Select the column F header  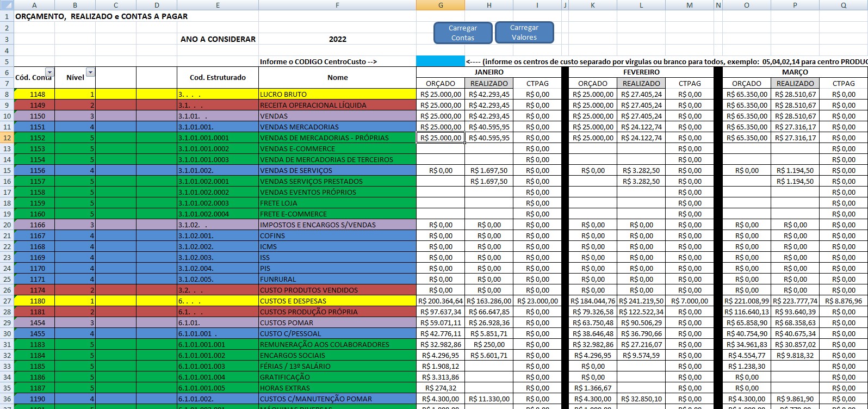point(337,5)
